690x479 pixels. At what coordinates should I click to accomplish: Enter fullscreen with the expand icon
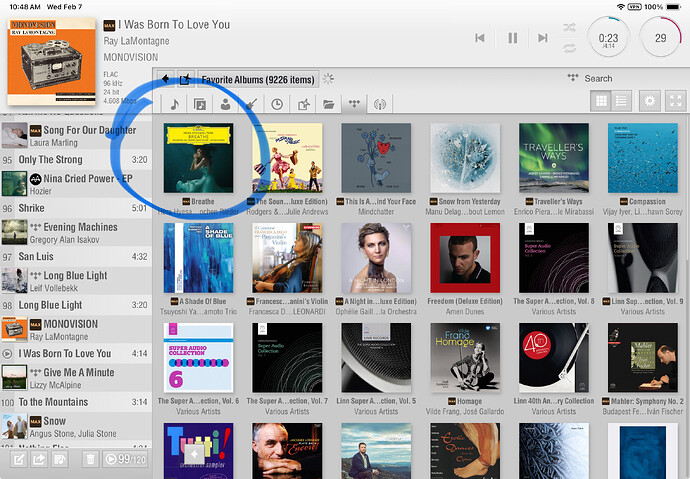tap(675, 101)
